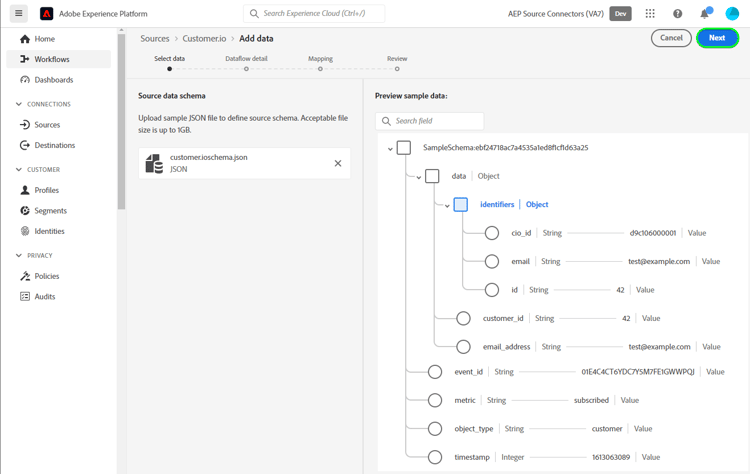The width and height of the screenshot is (750, 474).
Task: Click the JSON file type icon
Action: (x=154, y=163)
